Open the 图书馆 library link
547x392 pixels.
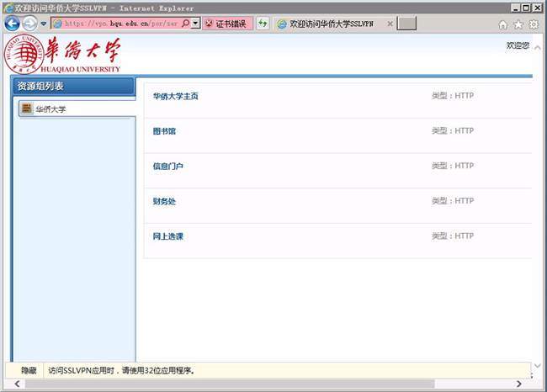[164, 131]
